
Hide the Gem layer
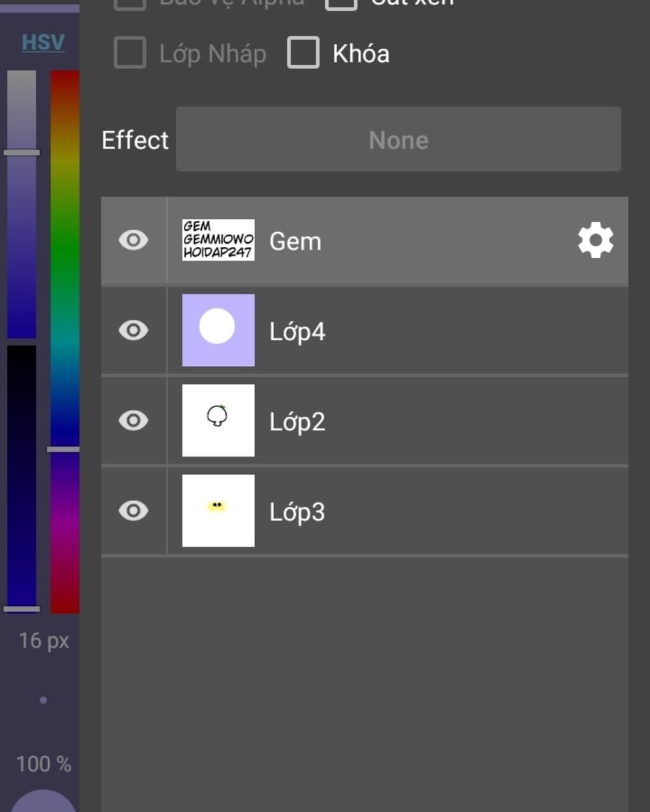[133, 240]
